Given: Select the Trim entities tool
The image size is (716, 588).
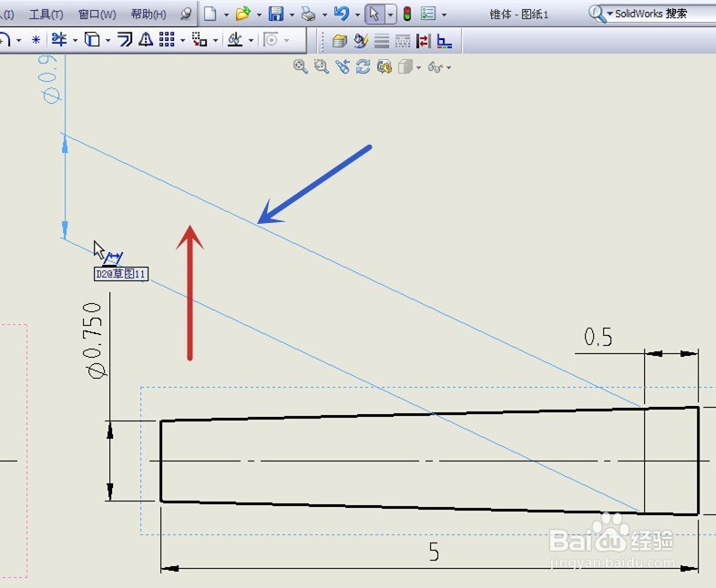Looking at the screenshot, I should click(x=59, y=40).
